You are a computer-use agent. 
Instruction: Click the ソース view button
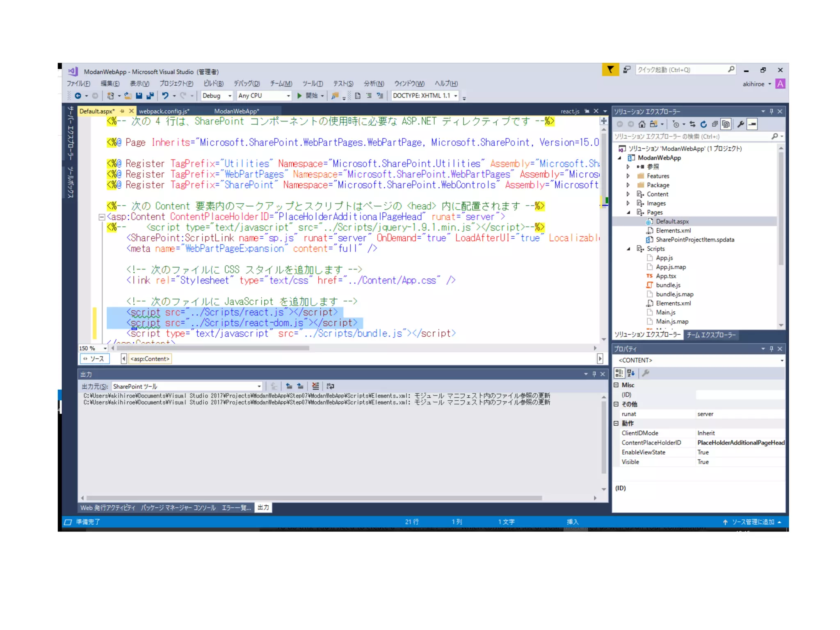pyautogui.click(x=94, y=359)
